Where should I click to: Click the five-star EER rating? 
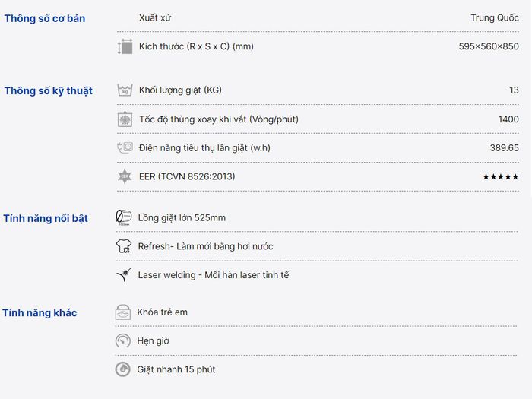501,176
